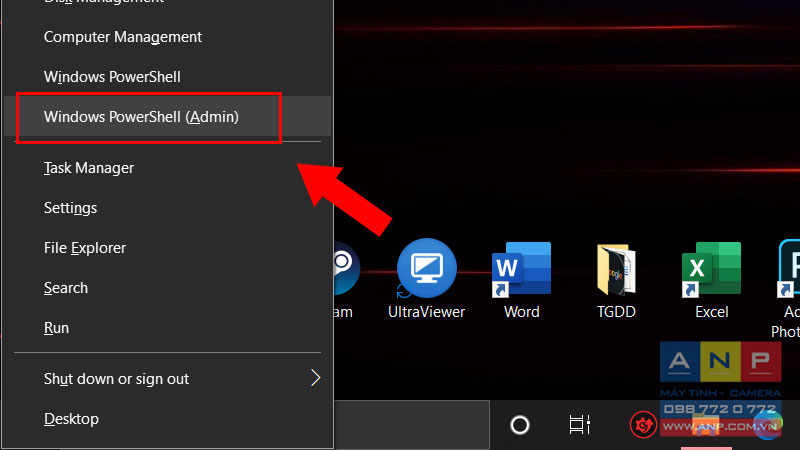Open the red Driver Booster taskbar icon

click(x=642, y=424)
